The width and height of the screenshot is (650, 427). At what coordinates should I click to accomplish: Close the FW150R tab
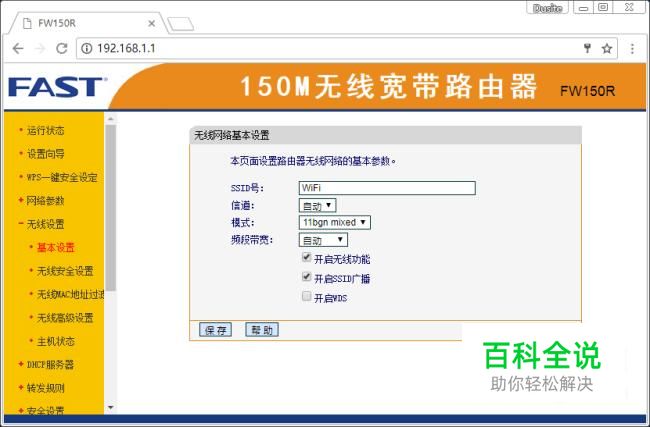click(x=152, y=24)
